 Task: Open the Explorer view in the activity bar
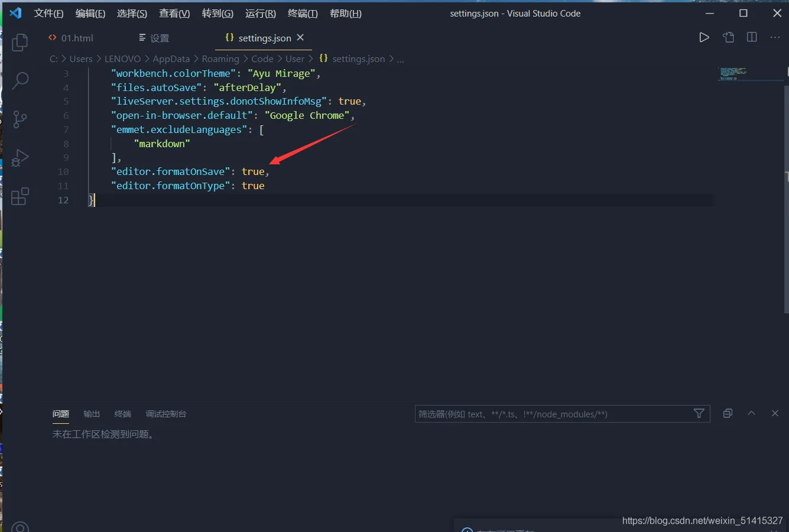(x=20, y=42)
